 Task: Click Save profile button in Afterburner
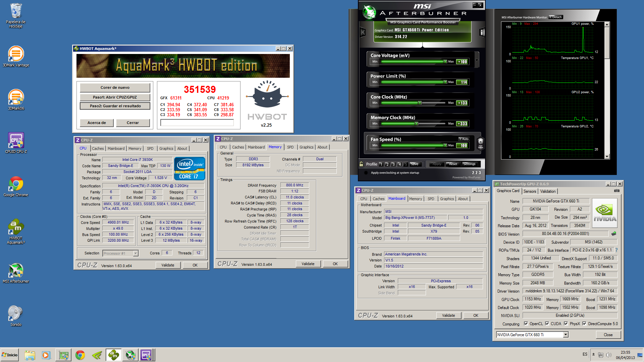point(415,164)
